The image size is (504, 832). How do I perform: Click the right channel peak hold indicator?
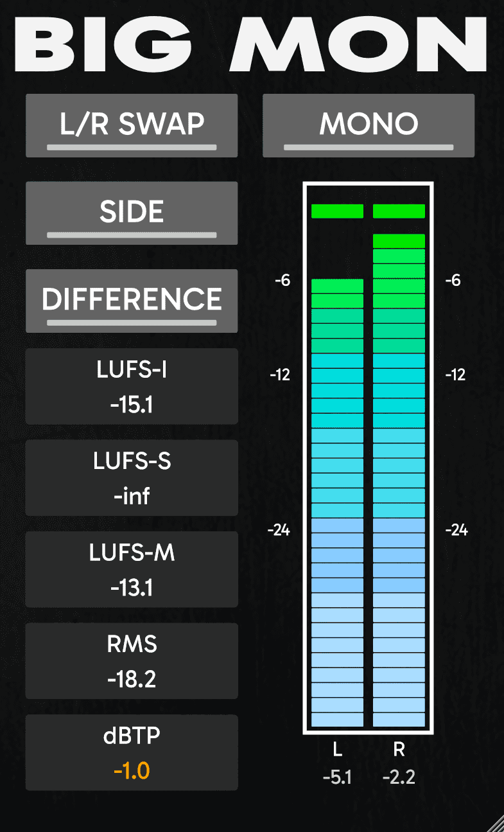[399, 211]
